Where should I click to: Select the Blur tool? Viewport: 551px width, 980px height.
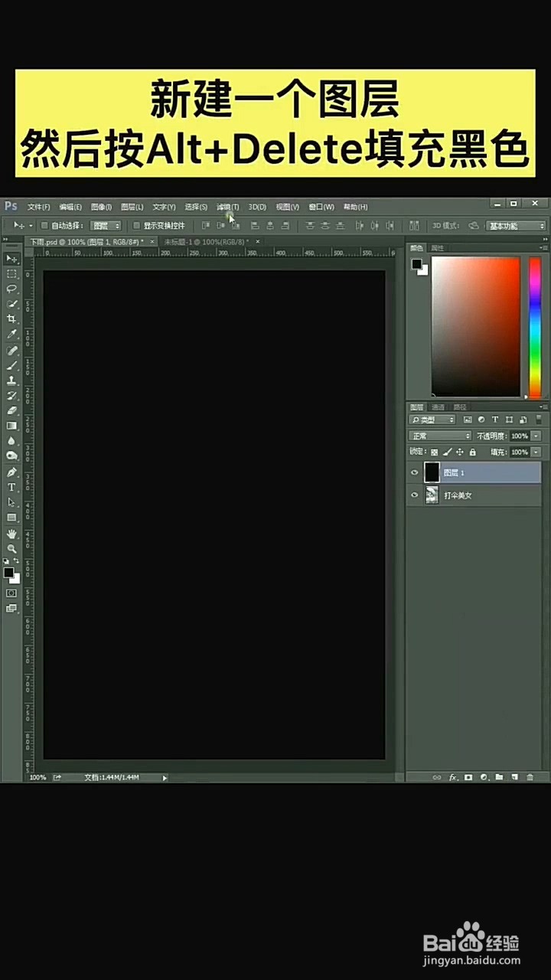pyautogui.click(x=11, y=441)
